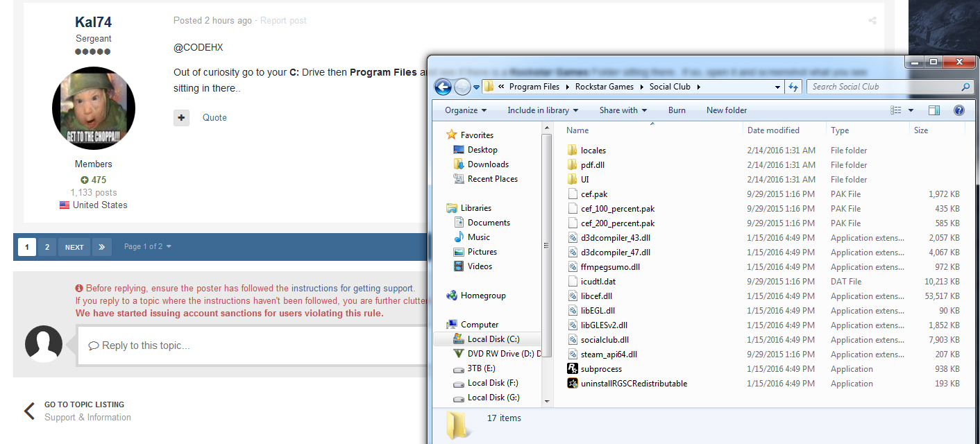Open Pictures library in navigation pane
Image resolution: width=980 pixels, height=444 pixels.
[482, 252]
